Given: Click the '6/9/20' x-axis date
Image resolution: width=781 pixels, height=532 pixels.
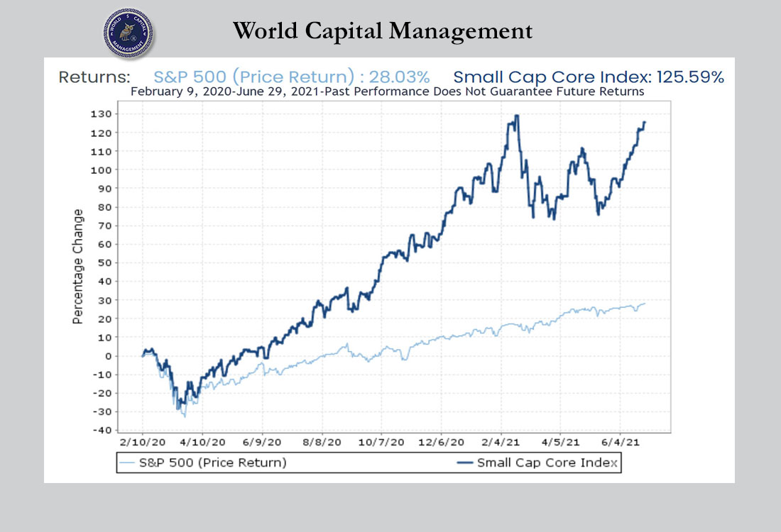Looking at the screenshot, I should (262, 442).
